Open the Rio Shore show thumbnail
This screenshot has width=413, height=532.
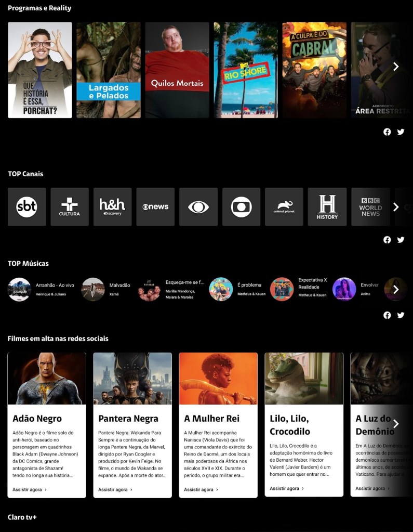coord(246,70)
